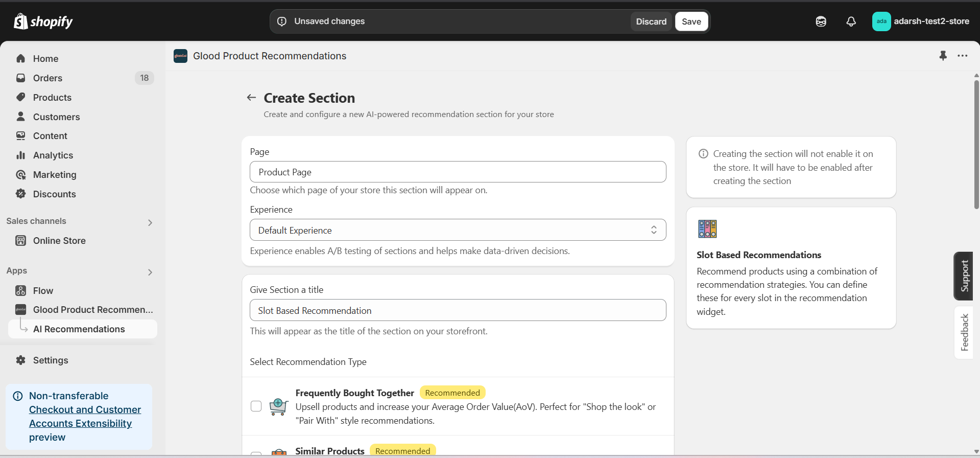Click the Glood app icon in the header
The image size is (980, 458).
click(180, 56)
